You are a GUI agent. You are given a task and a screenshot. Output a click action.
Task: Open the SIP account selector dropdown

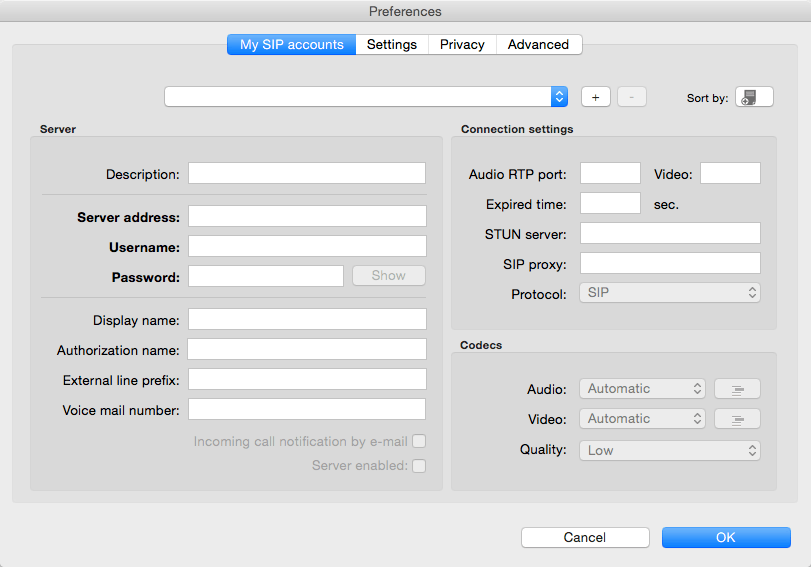(366, 97)
